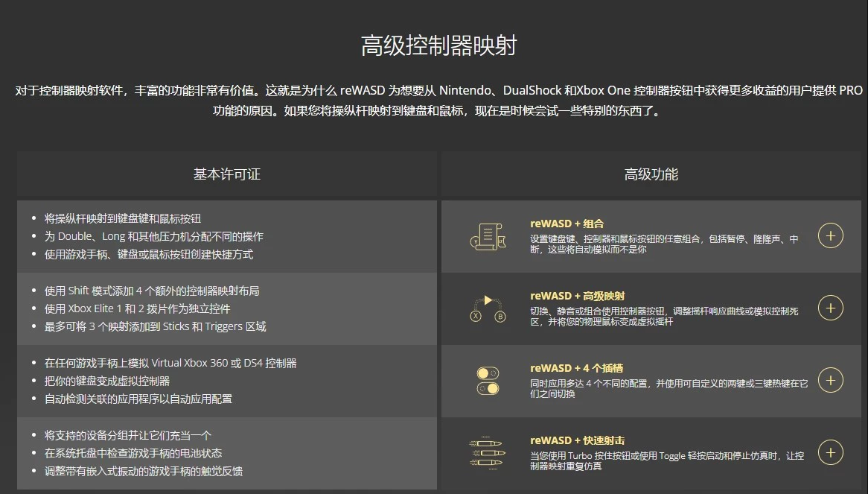Open the reWASD + 4 个插槽 title
The height and width of the screenshot is (494, 868).
click(x=576, y=368)
